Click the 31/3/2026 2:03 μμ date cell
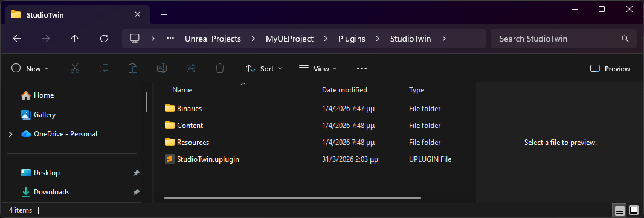The width and height of the screenshot is (644, 218). point(350,159)
